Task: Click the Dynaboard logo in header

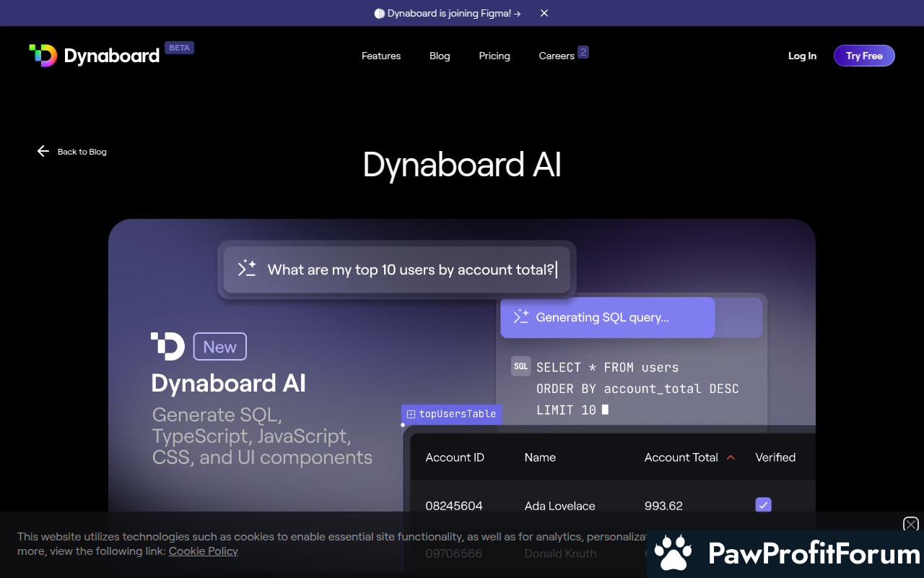Action: pyautogui.click(x=94, y=56)
